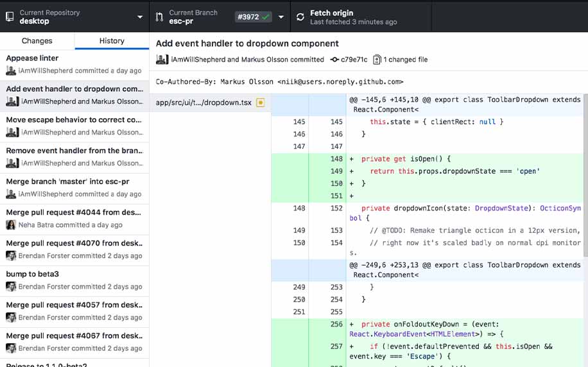Click the Fetch origin sync icon
The height and width of the screenshot is (367, 588).
pyautogui.click(x=300, y=17)
